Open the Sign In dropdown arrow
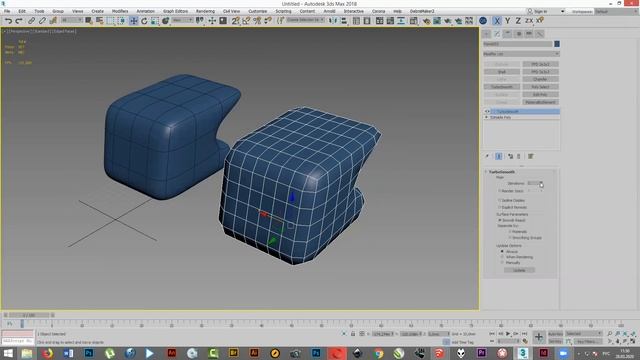This screenshot has height=360, width=640. (562, 11)
